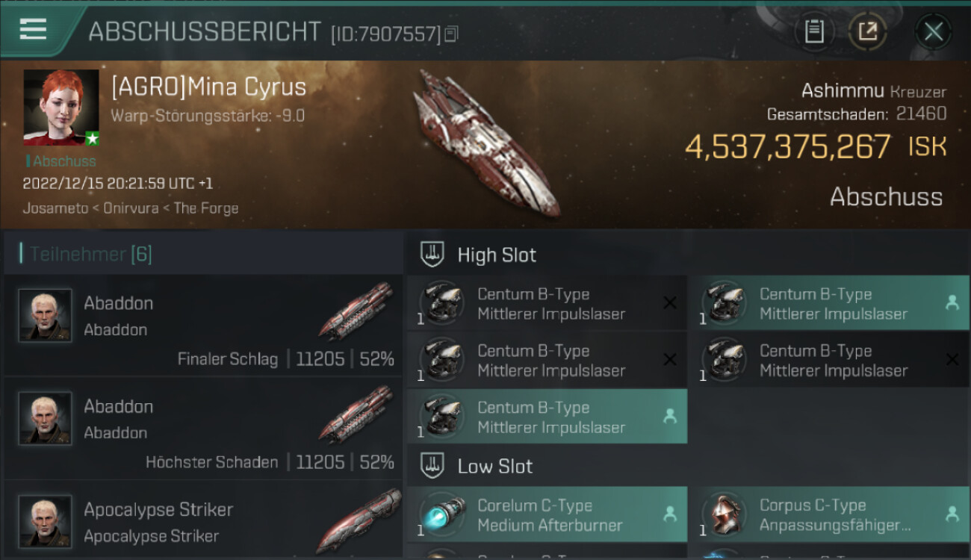View Mina Cyrus pilot portrait
The height and width of the screenshot is (560, 971).
pyautogui.click(x=61, y=108)
